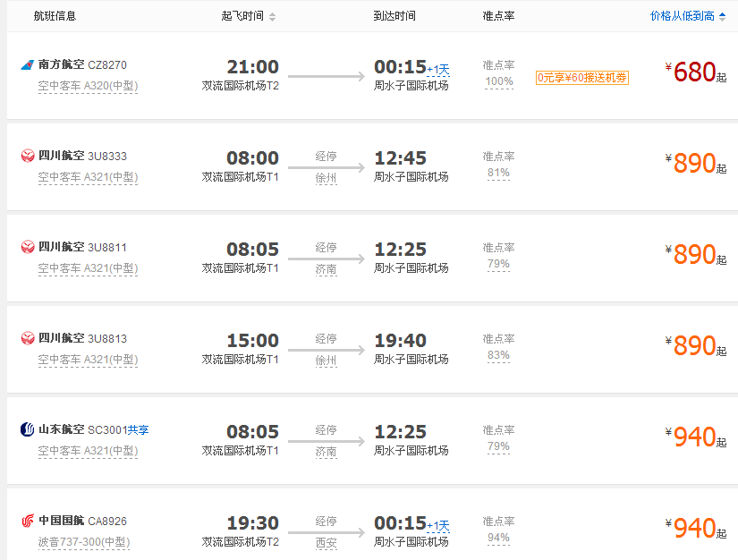The height and width of the screenshot is (560, 738).
Task: Click Sichuan Airlines logo for flight 3U8333
Action: point(28,156)
